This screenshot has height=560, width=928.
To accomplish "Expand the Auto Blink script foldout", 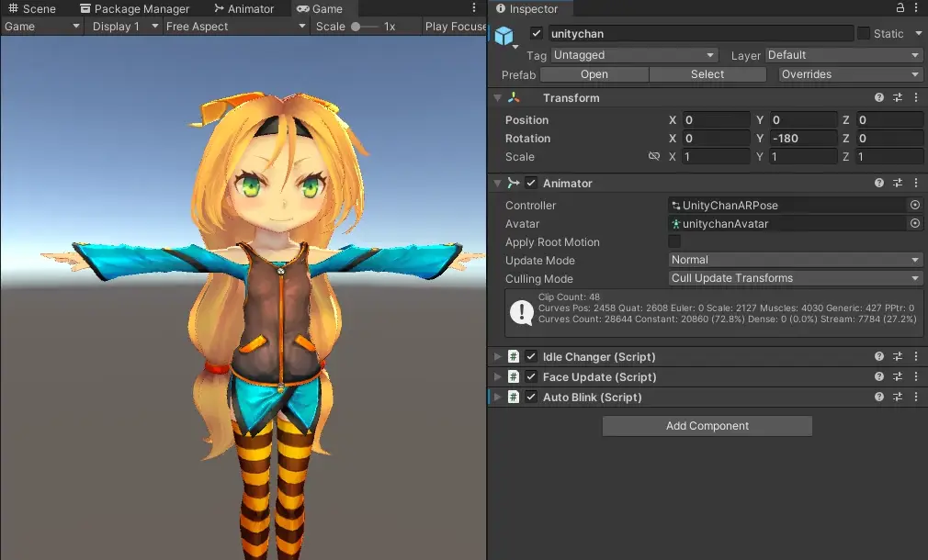I will 497,397.
